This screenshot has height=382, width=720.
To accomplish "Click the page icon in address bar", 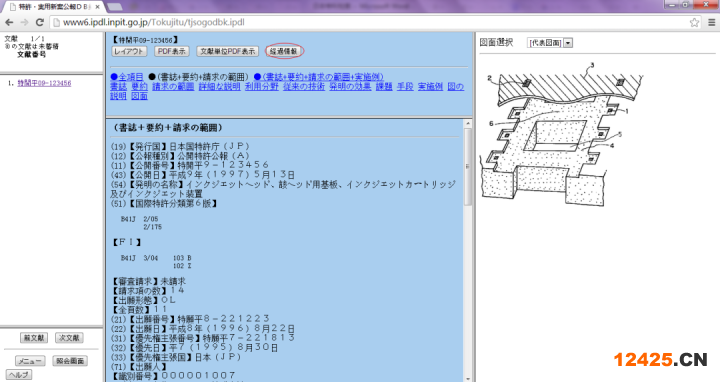I will pyautogui.click(x=56, y=22).
